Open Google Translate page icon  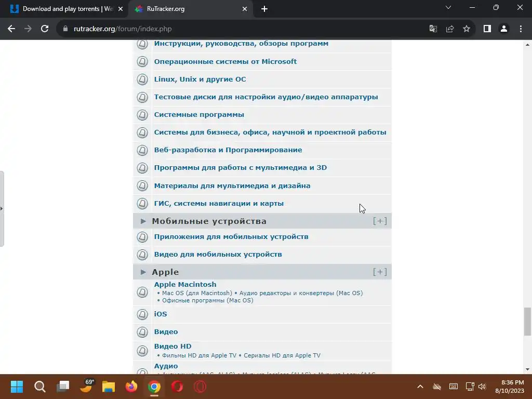pyautogui.click(x=433, y=29)
